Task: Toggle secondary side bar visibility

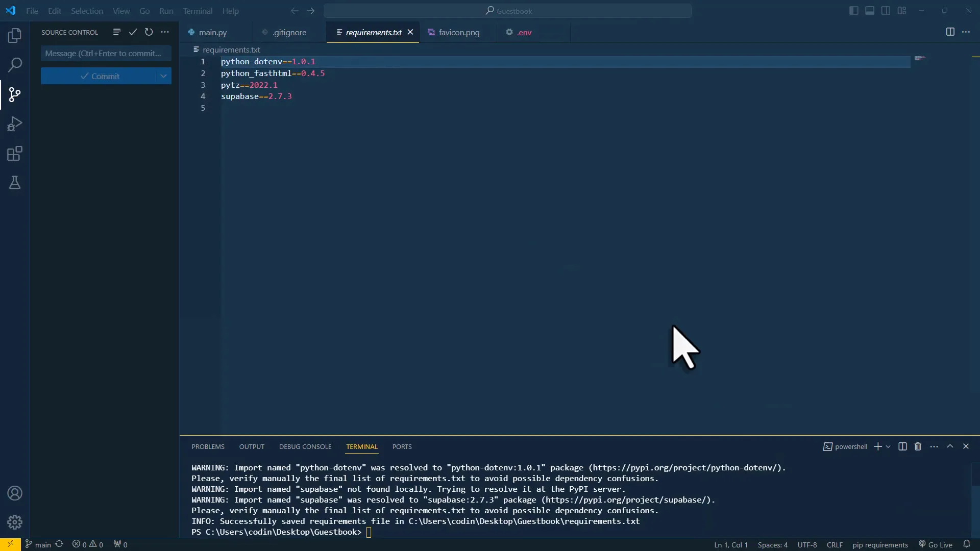Action: (x=886, y=11)
